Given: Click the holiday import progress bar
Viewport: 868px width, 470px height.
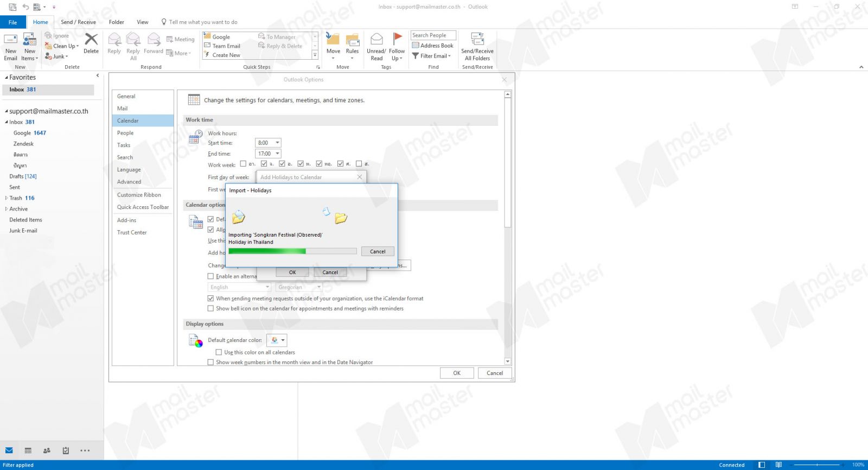Looking at the screenshot, I should pyautogui.click(x=292, y=251).
